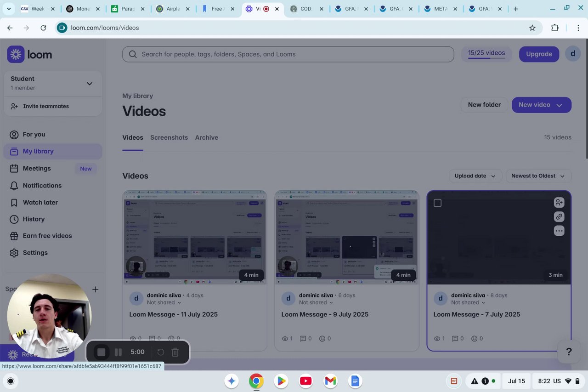Open the Upload date filter dropdown
The height and width of the screenshot is (392, 588).
coord(475,176)
